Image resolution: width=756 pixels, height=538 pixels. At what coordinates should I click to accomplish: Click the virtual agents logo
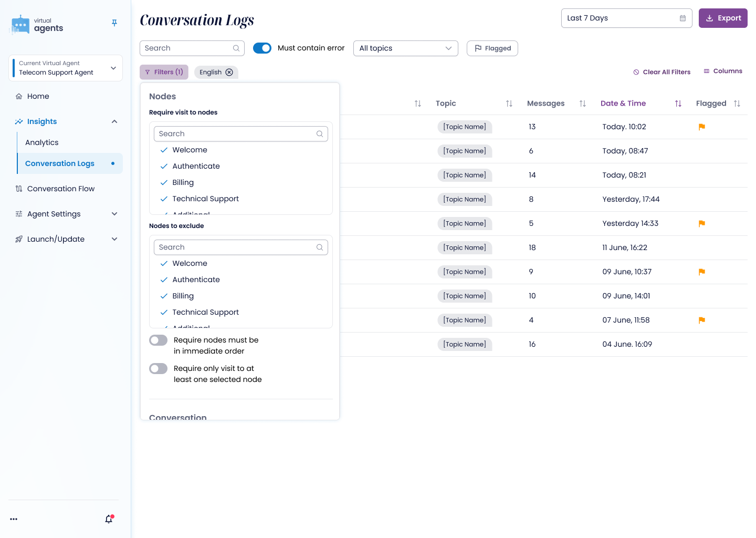(x=37, y=25)
